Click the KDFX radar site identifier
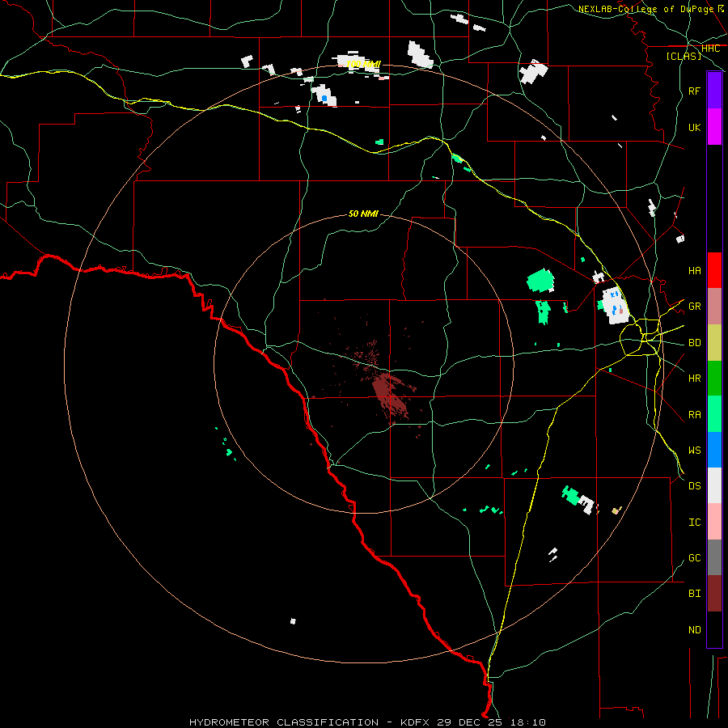Image resolution: width=728 pixels, height=728 pixels. pos(416,722)
